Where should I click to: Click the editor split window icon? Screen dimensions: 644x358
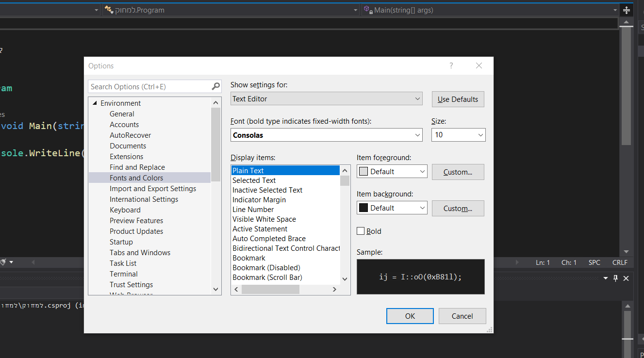[626, 10]
